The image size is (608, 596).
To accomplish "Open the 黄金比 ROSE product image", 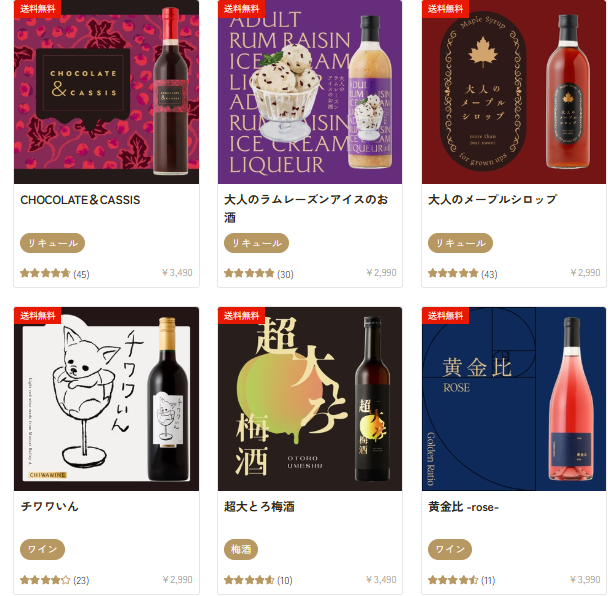I will coord(514,399).
